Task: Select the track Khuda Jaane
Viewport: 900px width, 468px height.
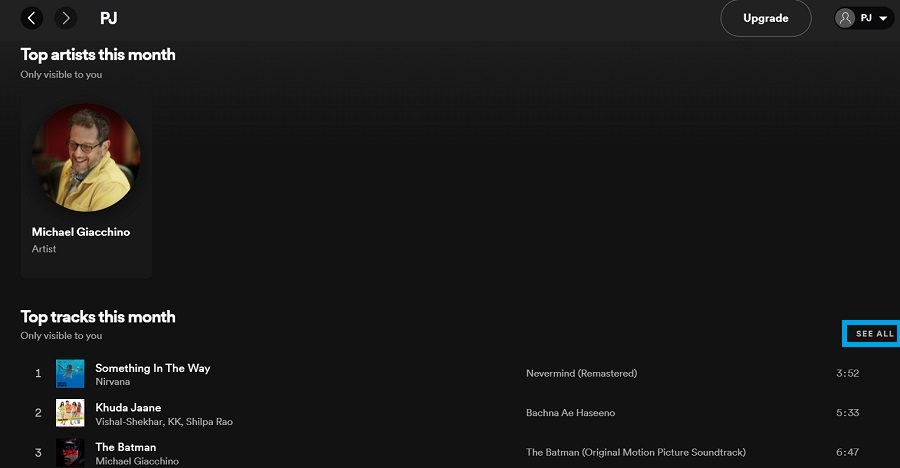Action: click(x=128, y=408)
